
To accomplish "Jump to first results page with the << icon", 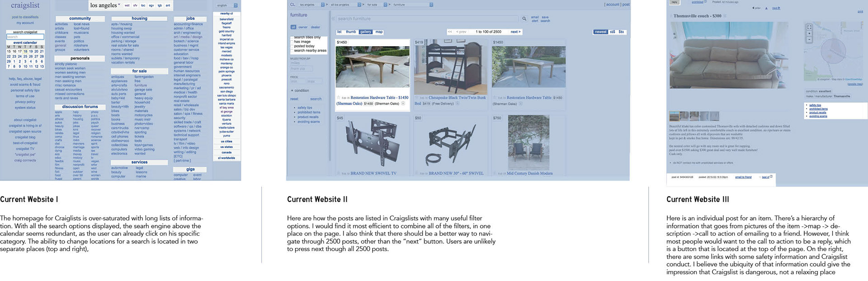I will 450,32.
